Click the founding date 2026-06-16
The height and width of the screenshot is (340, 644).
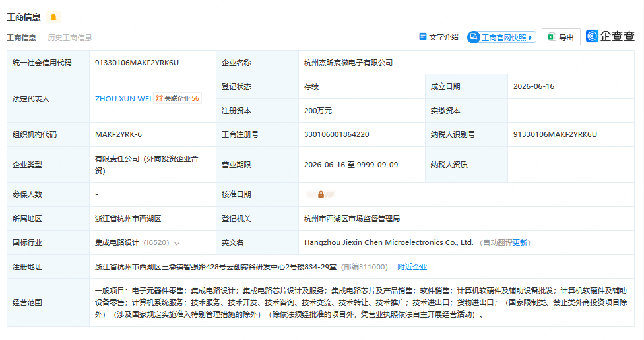(x=534, y=86)
